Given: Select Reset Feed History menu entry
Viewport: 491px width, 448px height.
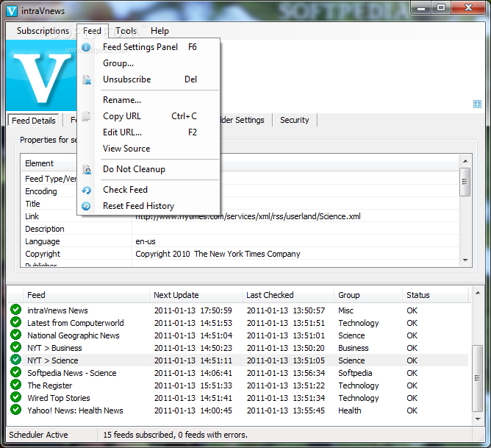Looking at the screenshot, I should click(148, 206).
